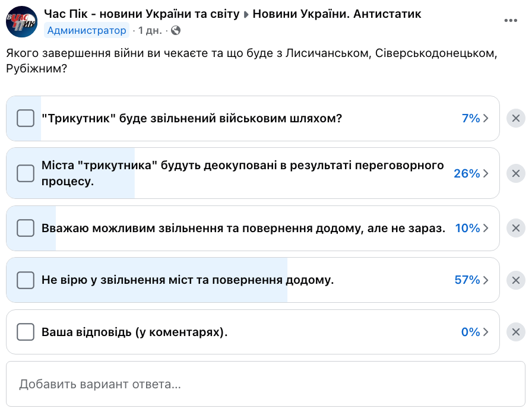
Task: Check the "Ваша відповідь" option box
Action: (x=26, y=332)
